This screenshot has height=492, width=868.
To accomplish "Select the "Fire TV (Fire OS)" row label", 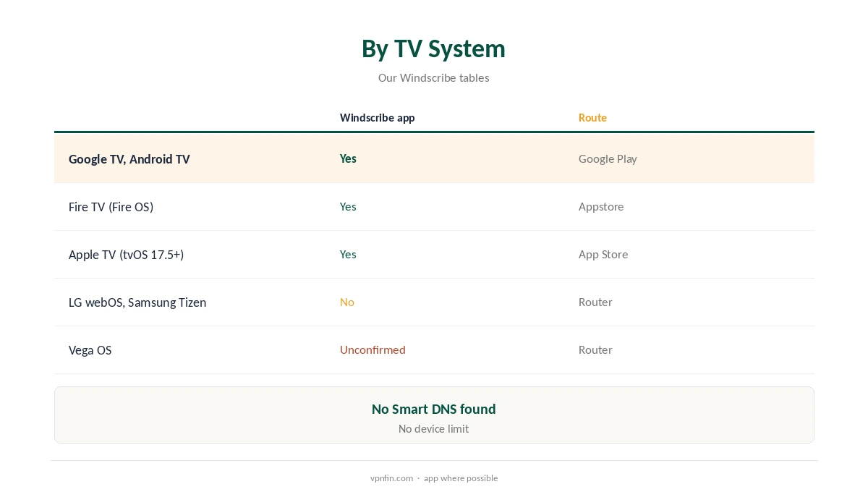I will (x=111, y=207).
